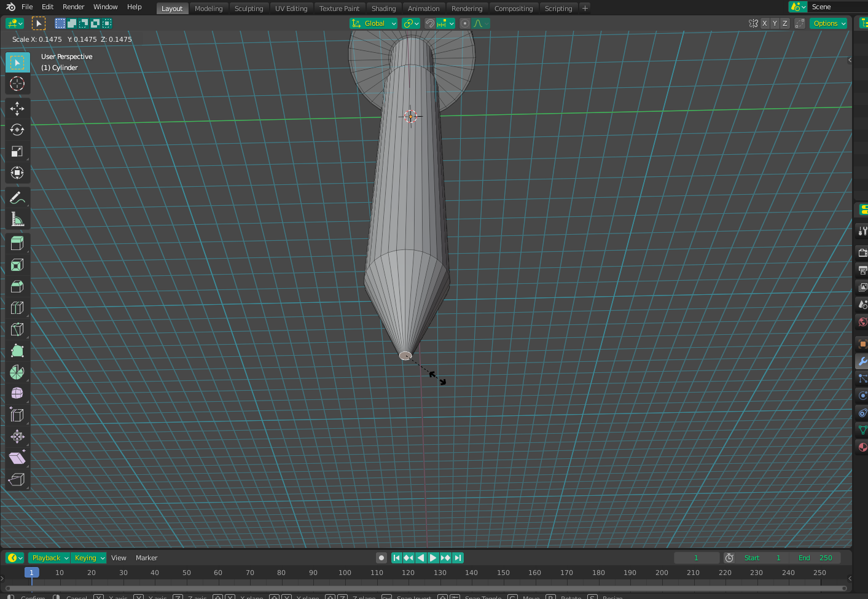This screenshot has height=599, width=868.
Task: Select the Shear tool
Action: (17, 458)
